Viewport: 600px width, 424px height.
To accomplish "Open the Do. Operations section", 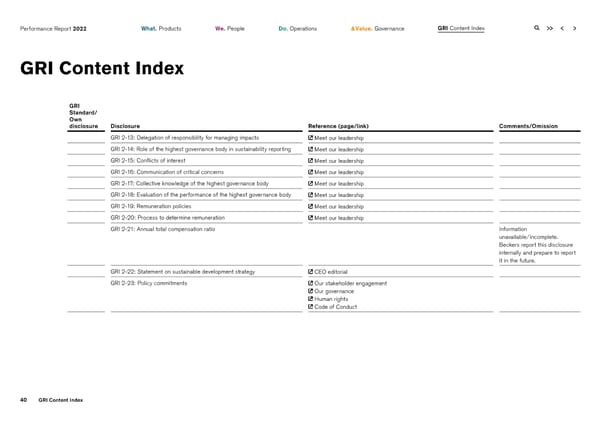I will pyautogui.click(x=298, y=28).
